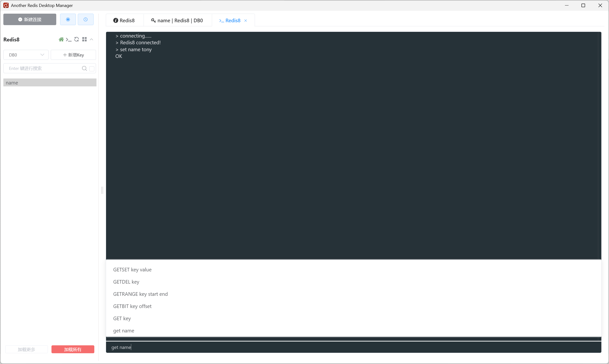Click the sidebar resize divider handle
Viewport: 609px width, 364px height.
[x=102, y=190]
